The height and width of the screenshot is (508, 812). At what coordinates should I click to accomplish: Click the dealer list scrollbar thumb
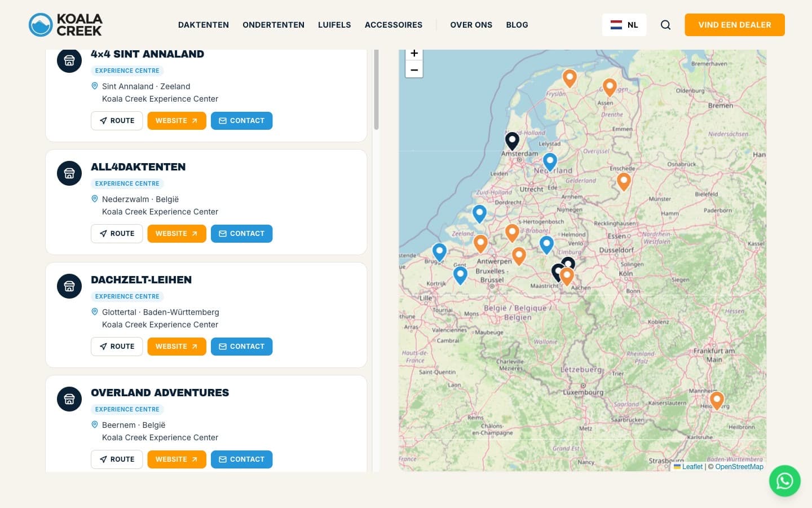(x=376, y=89)
